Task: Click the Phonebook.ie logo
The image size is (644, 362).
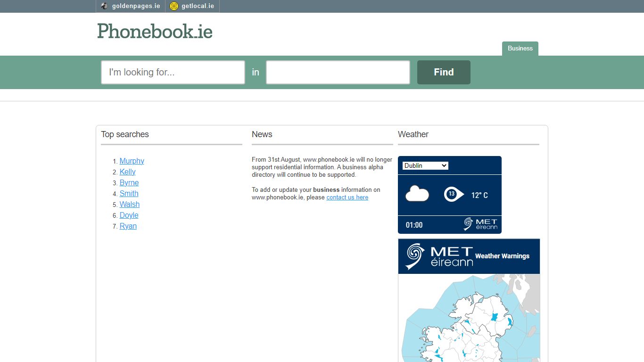Action: click(155, 31)
